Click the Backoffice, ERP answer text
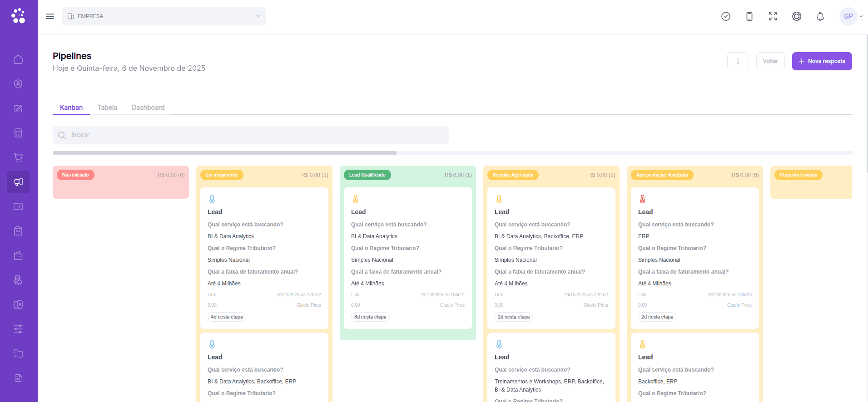This screenshot has height=402, width=868. (x=658, y=382)
